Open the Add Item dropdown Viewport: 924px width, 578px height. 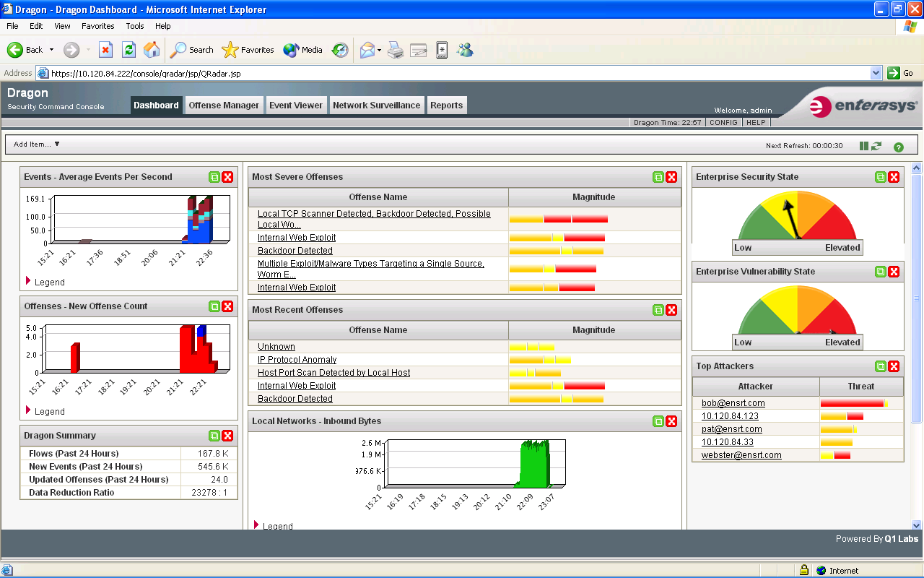click(37, 144)
